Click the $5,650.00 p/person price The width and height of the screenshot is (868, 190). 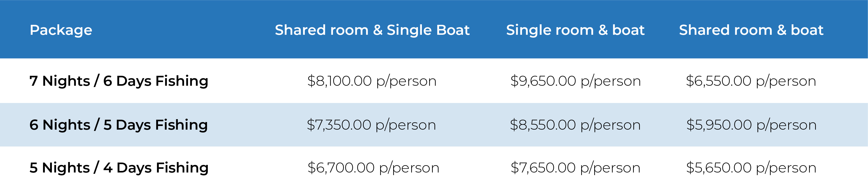coord(751,168)
